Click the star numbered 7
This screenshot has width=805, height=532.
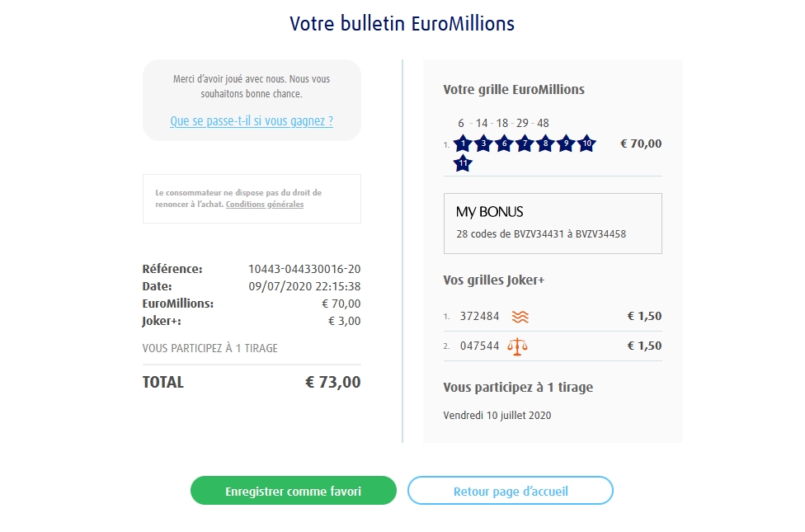coord(525,144)
